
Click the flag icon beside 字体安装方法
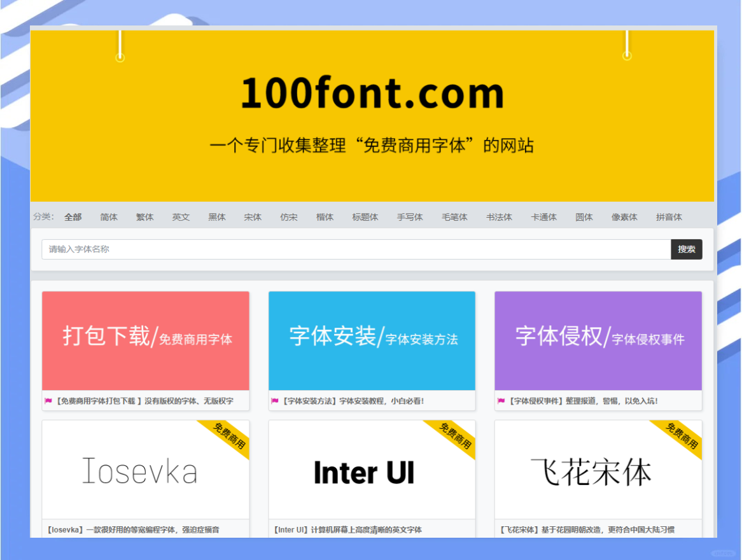275,402
